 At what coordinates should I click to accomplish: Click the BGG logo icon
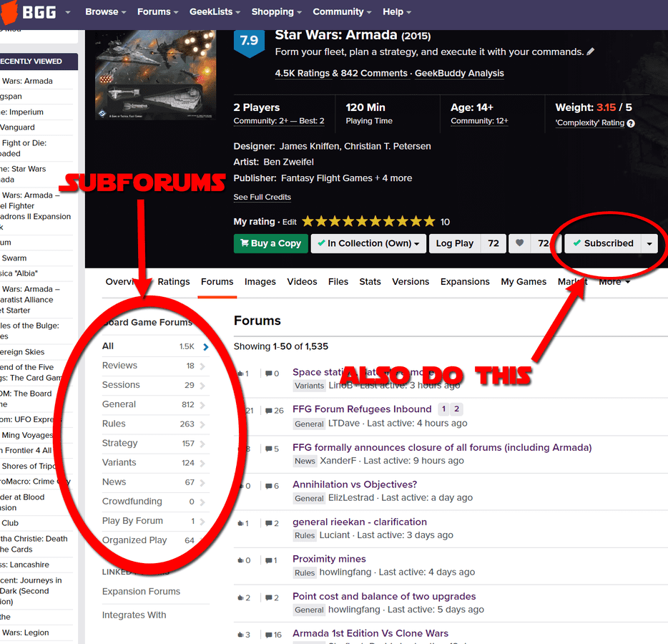coord(9,12)
